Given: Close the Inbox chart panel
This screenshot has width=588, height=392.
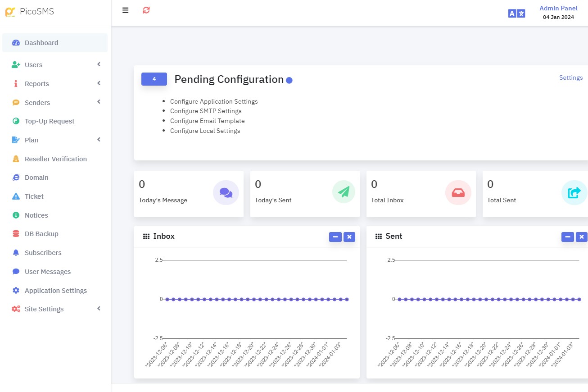Looking at the screenshot, I should [x=349, y=237].
